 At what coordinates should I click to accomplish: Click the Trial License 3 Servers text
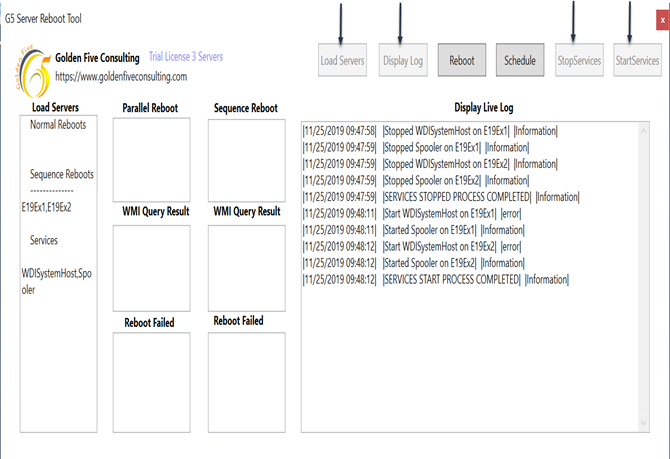[x=186, y=57]
